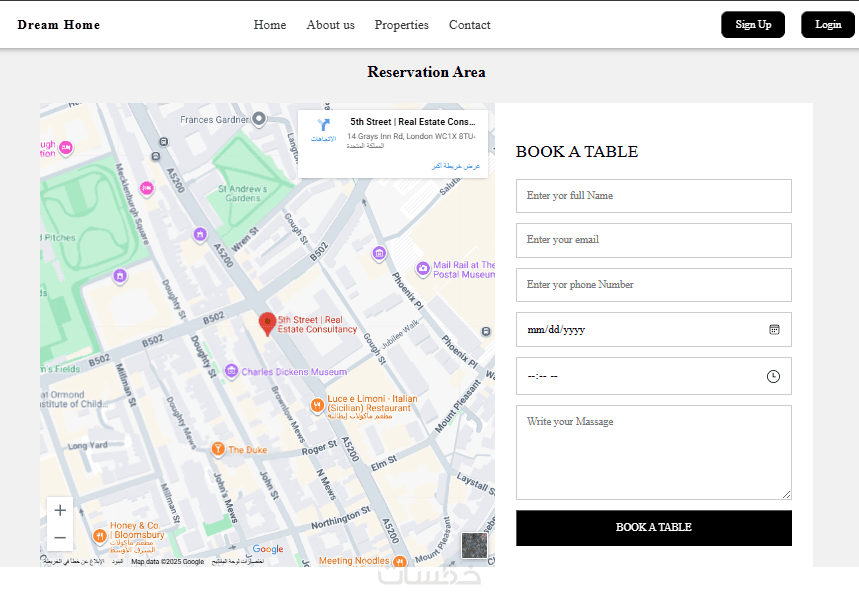
Task: Click The Duke pub map marker
Action: [218, 450]
